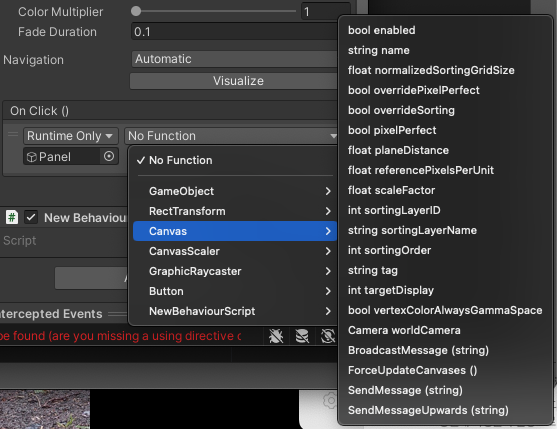Select bool overridePixelPerfect

(x=445, y=90)
